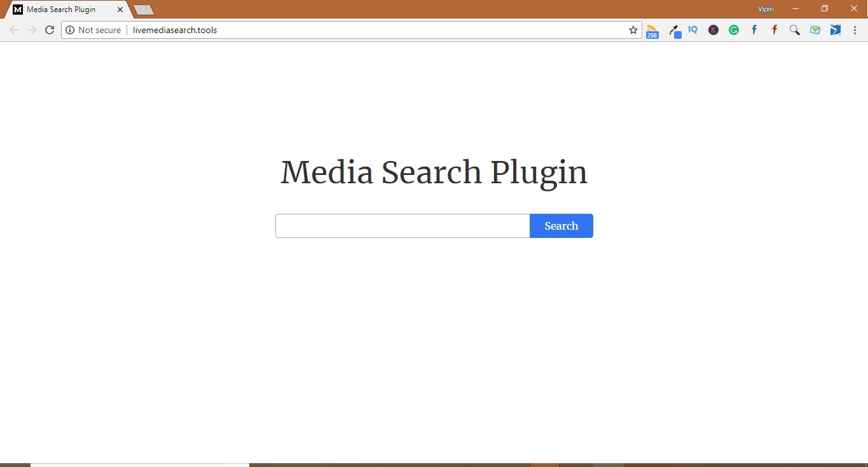Toggle the bookmark star for this page

point(633,29)
